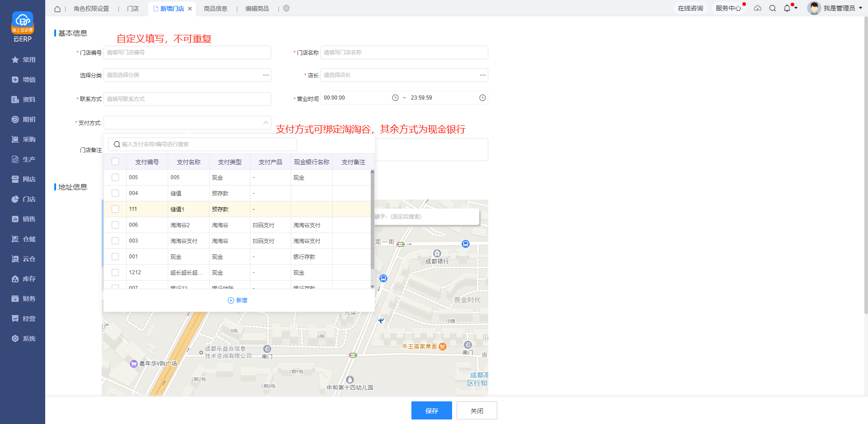868x424 pixels.
Task: Collapse the 支付方式 dropdown arrow
Action: point(266,123)
